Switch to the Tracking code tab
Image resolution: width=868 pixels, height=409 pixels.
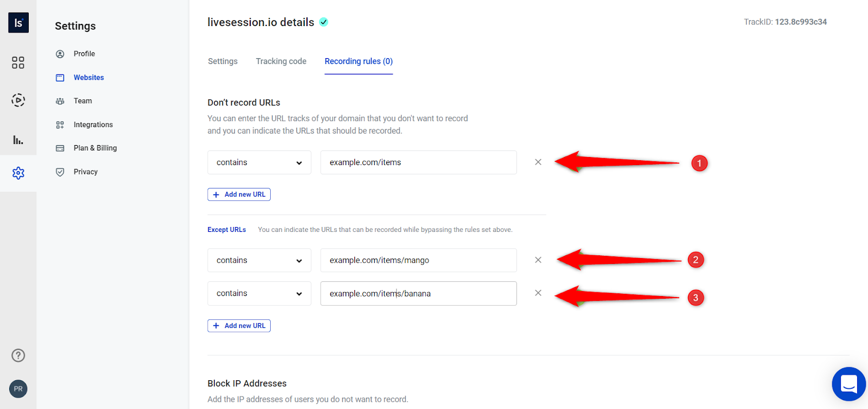click(x=281, y=61)
